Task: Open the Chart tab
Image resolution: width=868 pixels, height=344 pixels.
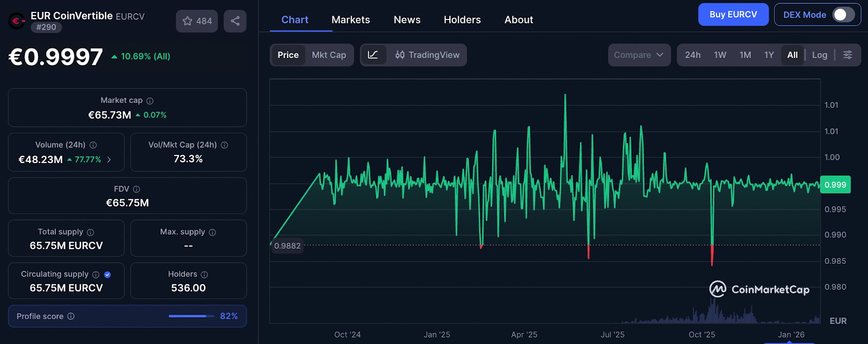Action: pyautogui.click(x=295, y=20)
